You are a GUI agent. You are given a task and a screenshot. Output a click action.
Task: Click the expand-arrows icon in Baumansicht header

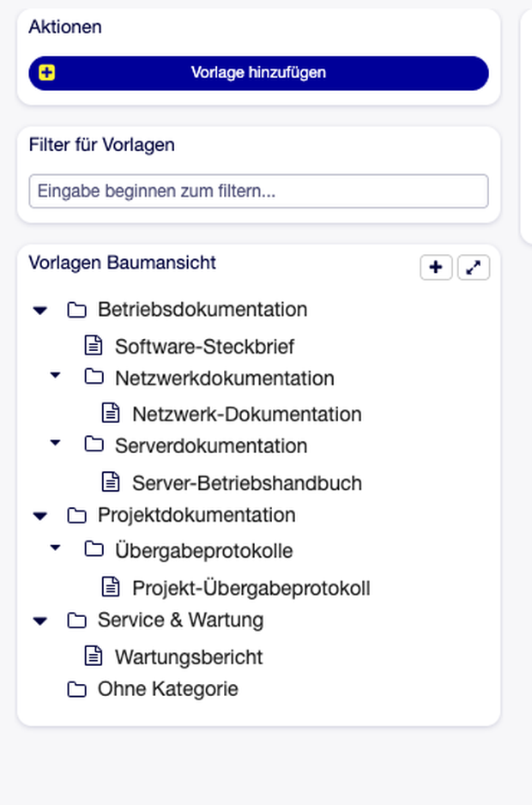point(474,268)
